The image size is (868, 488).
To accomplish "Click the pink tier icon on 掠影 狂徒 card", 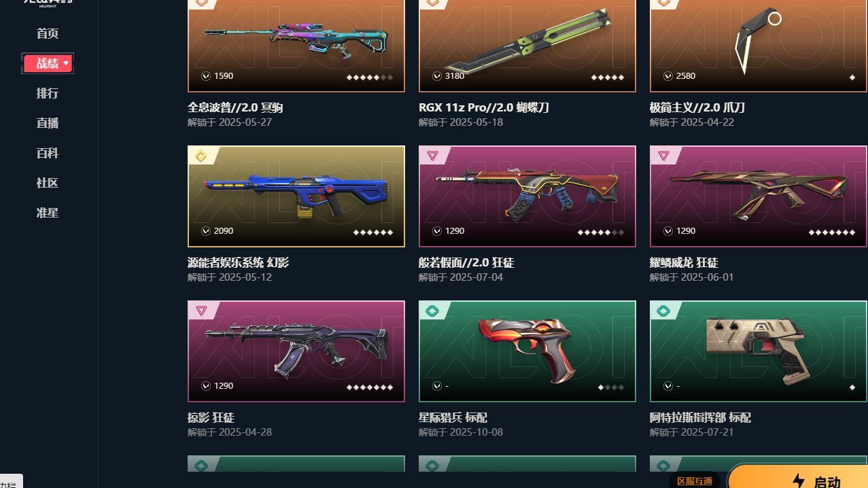I will 201,311.
